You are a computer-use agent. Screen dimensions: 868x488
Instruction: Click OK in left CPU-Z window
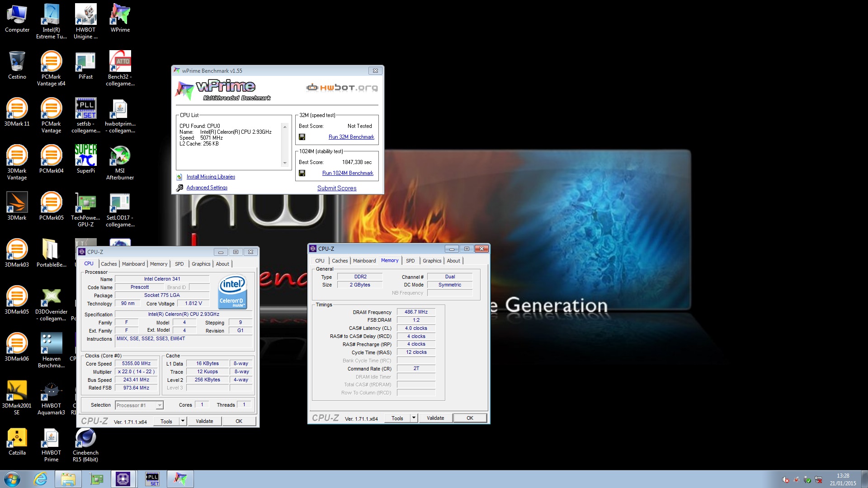click(x=239, y=421)
